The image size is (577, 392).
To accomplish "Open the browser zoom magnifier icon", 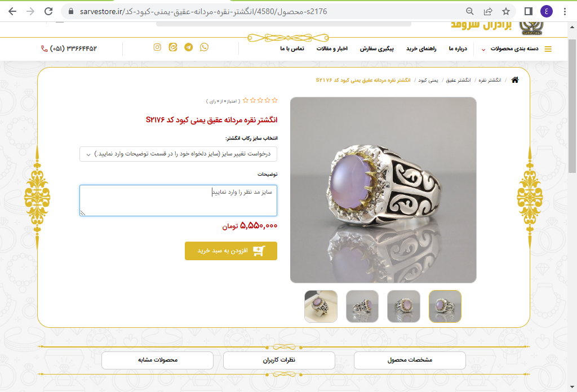I will (x=470, y=11).
